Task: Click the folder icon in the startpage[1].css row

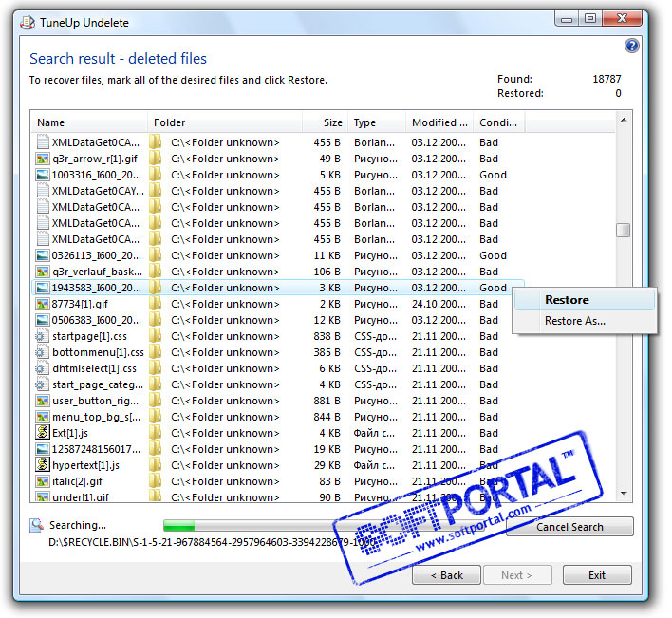Action: click(x=155, y=336)
